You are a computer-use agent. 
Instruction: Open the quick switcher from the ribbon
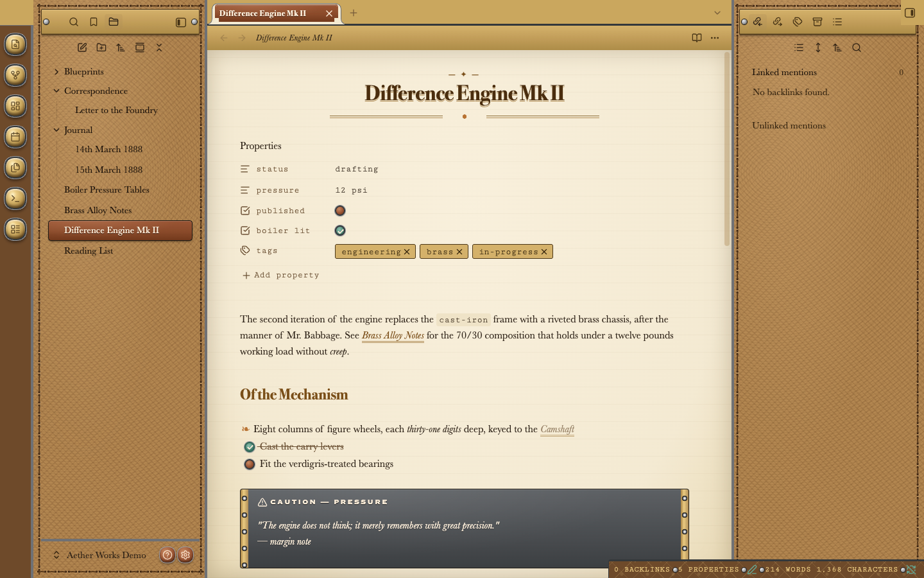(x=15, y=44)
